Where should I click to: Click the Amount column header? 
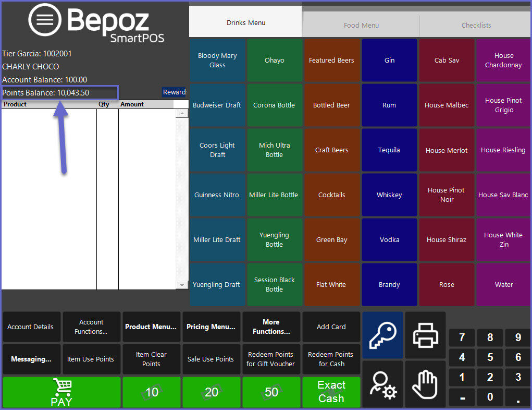(146, 104)
